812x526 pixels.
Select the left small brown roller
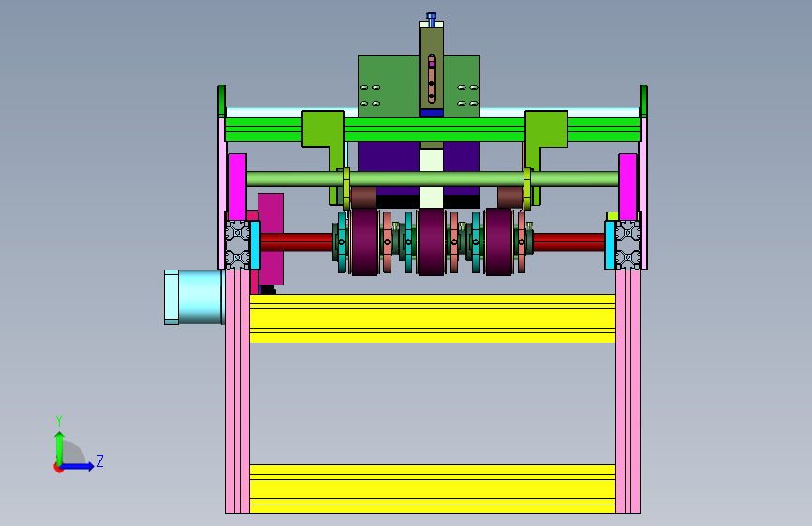click(363, 197)
